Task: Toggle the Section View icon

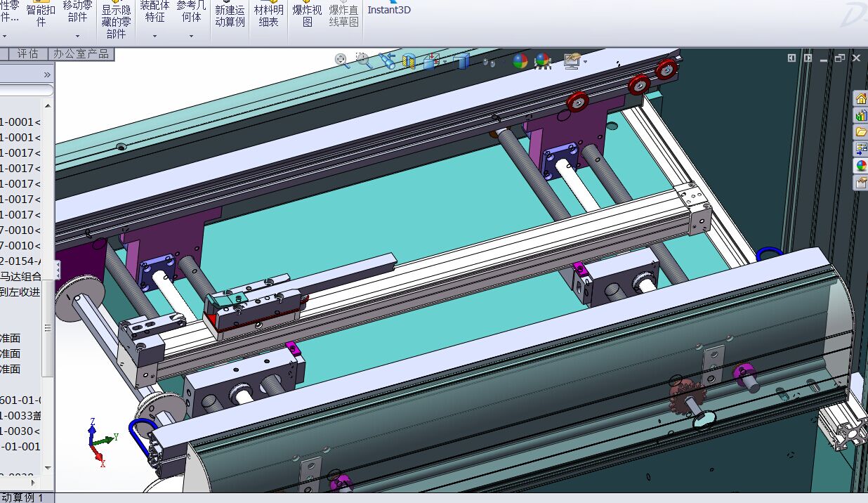Action: tap(409, 61)
